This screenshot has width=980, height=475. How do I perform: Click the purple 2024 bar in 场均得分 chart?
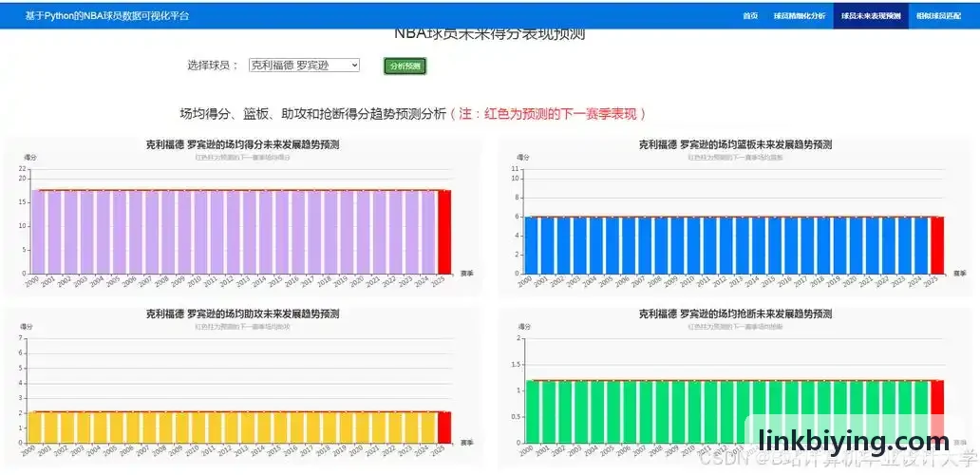(427, 232)
